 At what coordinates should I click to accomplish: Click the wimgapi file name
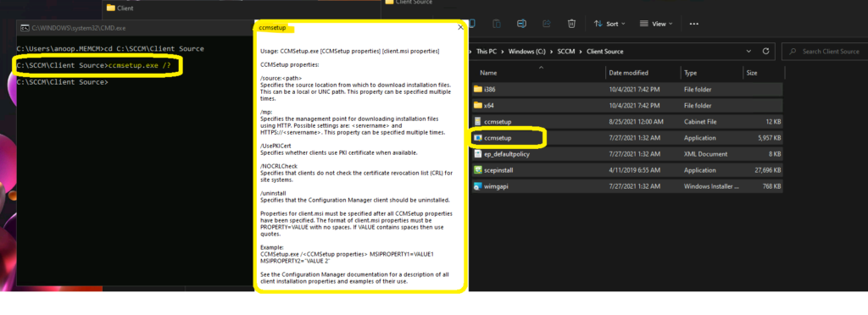click(496, 186)
